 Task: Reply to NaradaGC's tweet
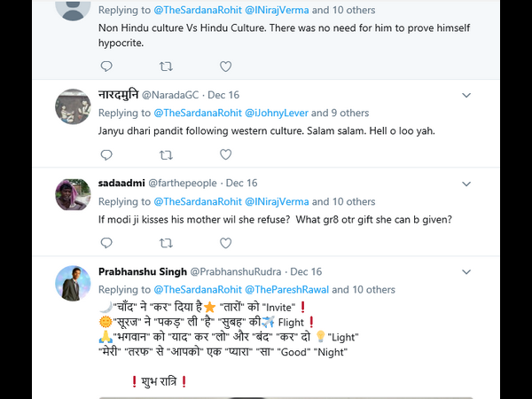pyautogui.click(x=106, y=155)
